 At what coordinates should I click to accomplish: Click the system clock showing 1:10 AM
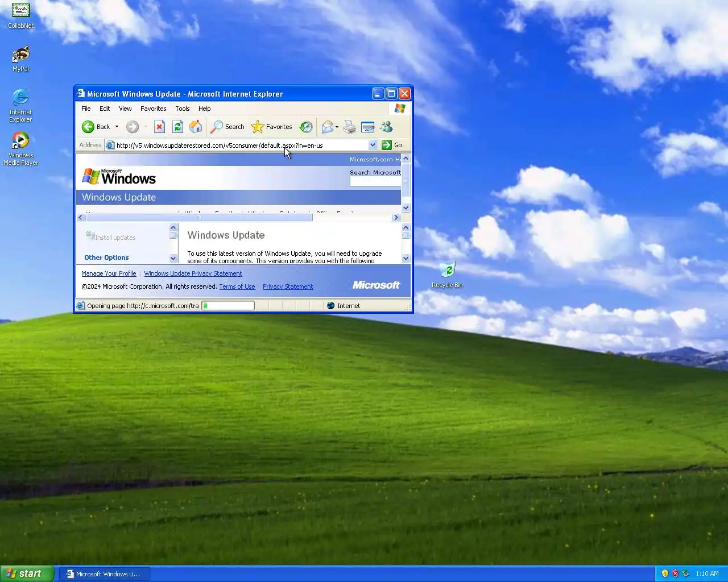coord(707,573)
